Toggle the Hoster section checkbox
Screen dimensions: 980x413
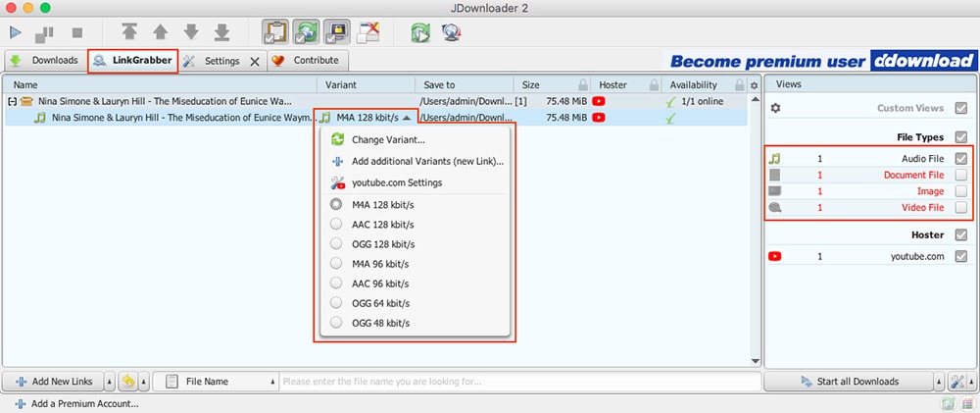(961, 235)
